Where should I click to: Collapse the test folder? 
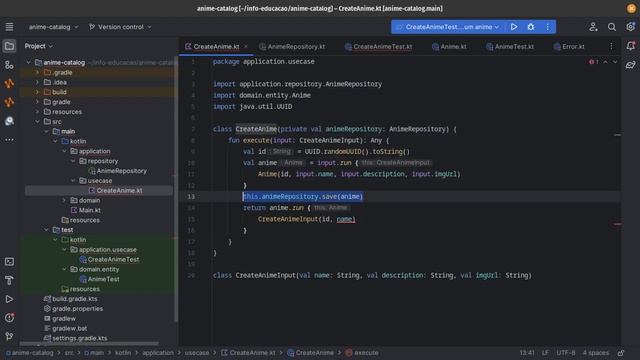click(x=46, y=230)
